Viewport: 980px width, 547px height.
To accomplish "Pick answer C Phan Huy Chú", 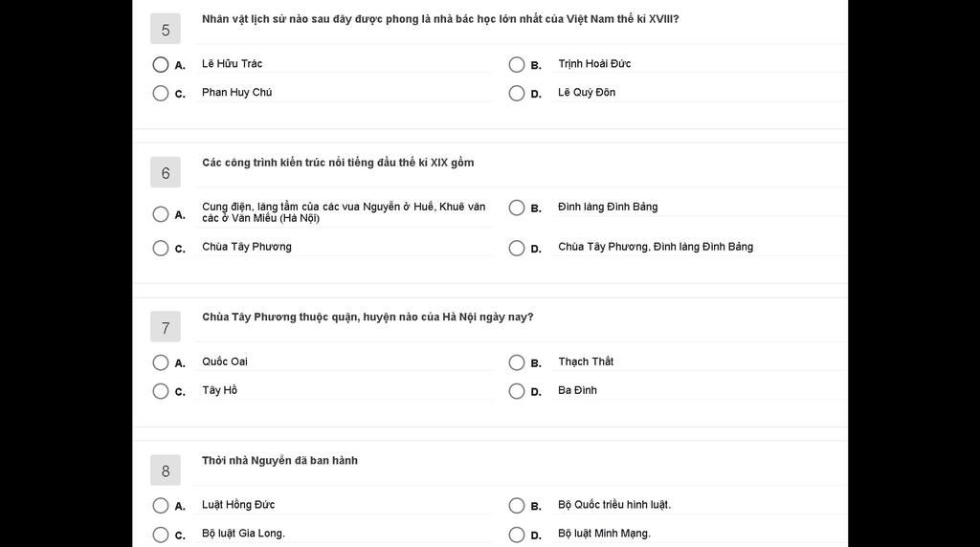I will point(161,93).
